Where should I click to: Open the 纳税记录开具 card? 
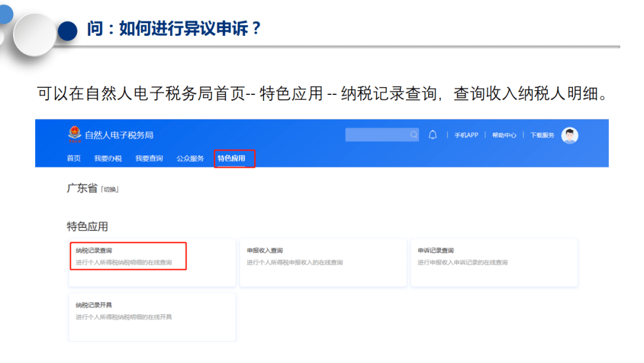tap(152, 317)
